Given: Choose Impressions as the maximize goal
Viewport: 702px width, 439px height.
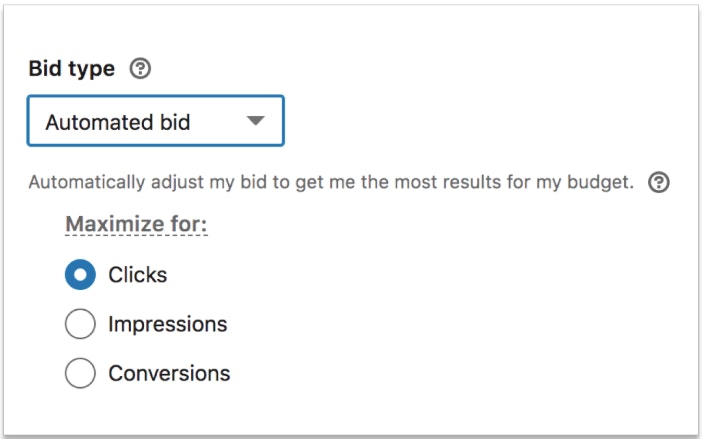Looking at the screenshot, I should pos(80,324).
